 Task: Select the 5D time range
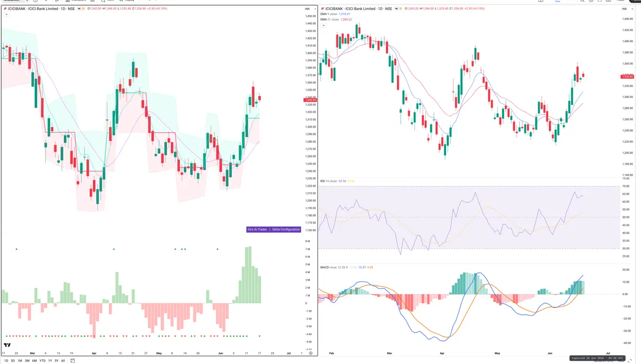click(13, 361)
